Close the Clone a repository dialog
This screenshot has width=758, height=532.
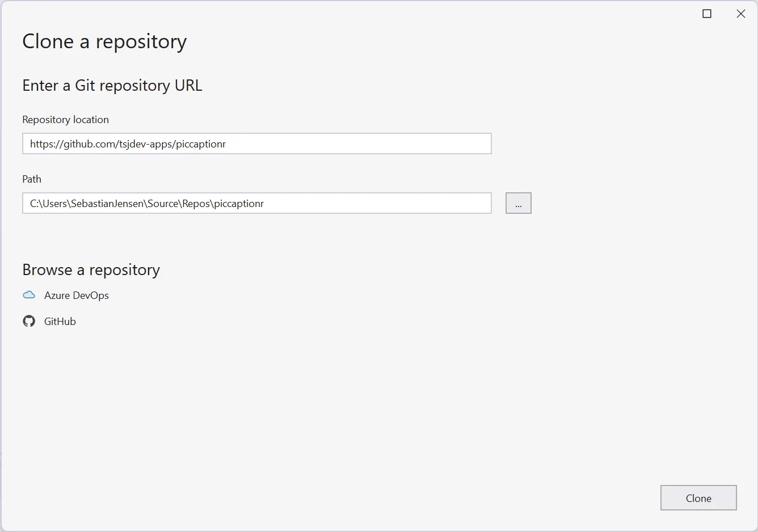coord(741,14)
